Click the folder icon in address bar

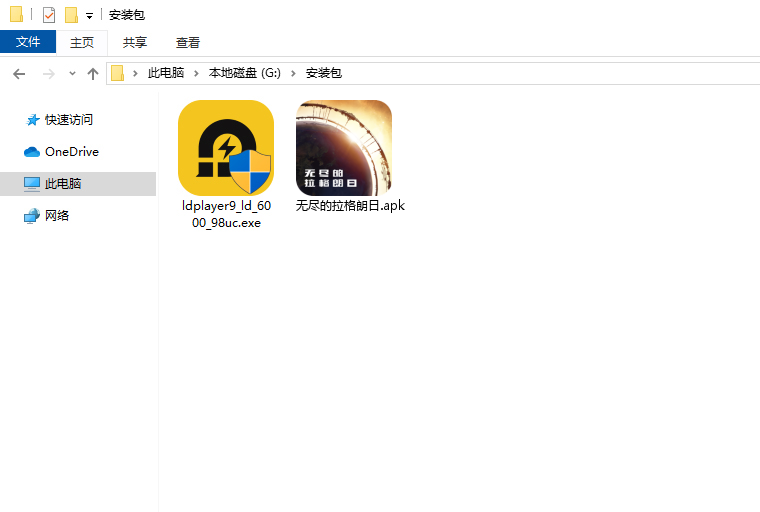pyautogui.click(x=117, y=73)
